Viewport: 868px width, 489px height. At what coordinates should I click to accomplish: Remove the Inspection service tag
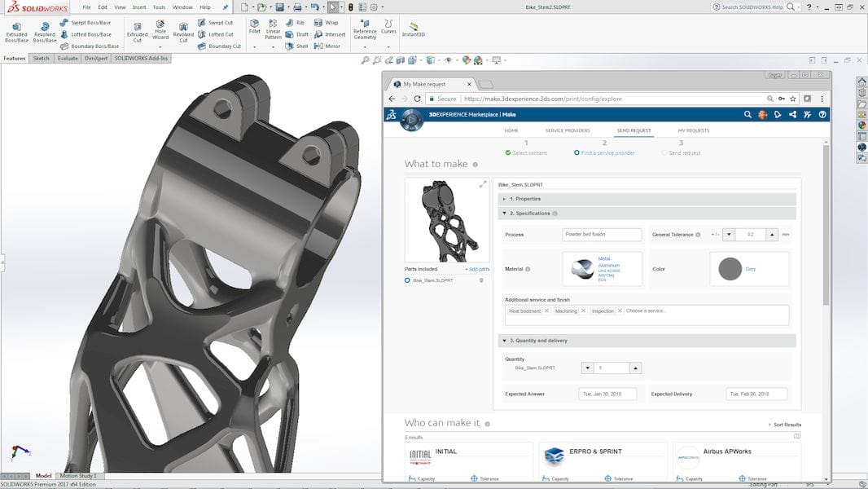click(620, 311)
